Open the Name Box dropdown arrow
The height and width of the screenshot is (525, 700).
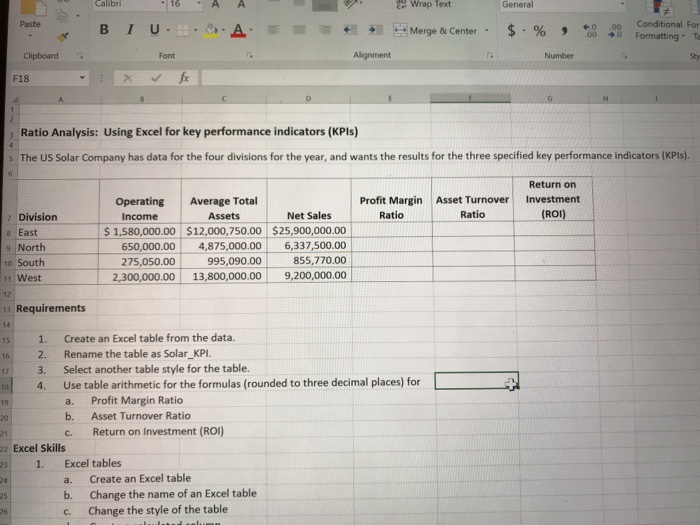(x=82, y=78)
